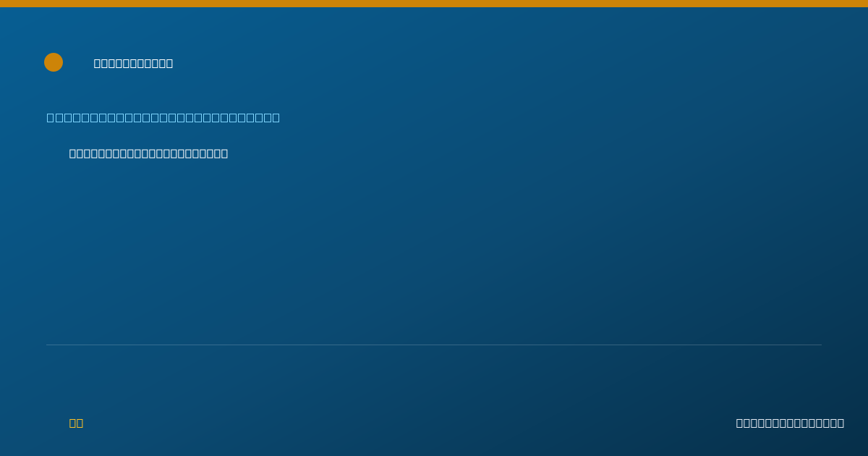The image size is (868, 456).
Task: Click the orange strip along the top edge
Action: pos(434,4)
